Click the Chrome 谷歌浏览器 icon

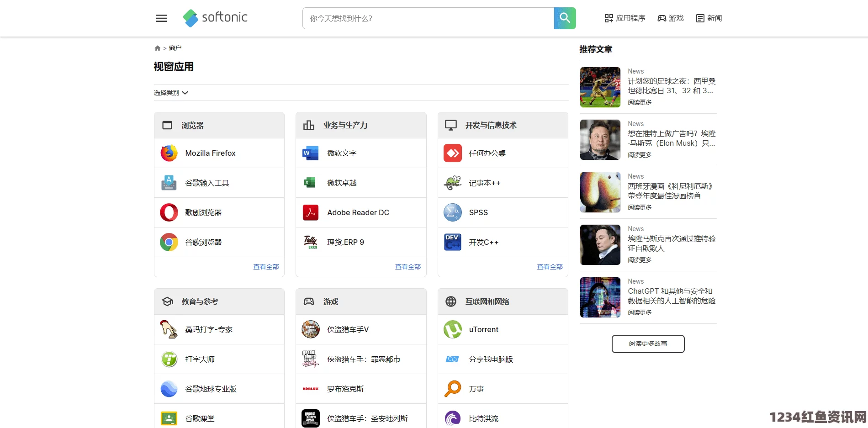click(x=169, y=242)
